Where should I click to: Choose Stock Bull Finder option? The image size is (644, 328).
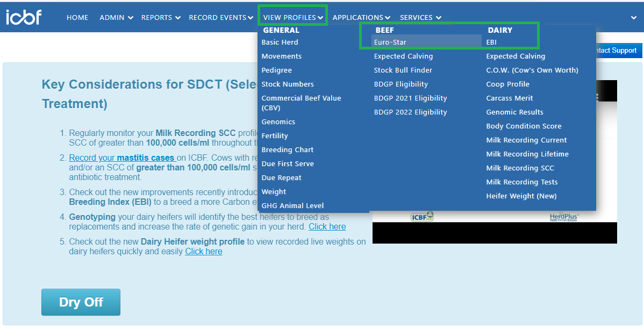point(403,70)
